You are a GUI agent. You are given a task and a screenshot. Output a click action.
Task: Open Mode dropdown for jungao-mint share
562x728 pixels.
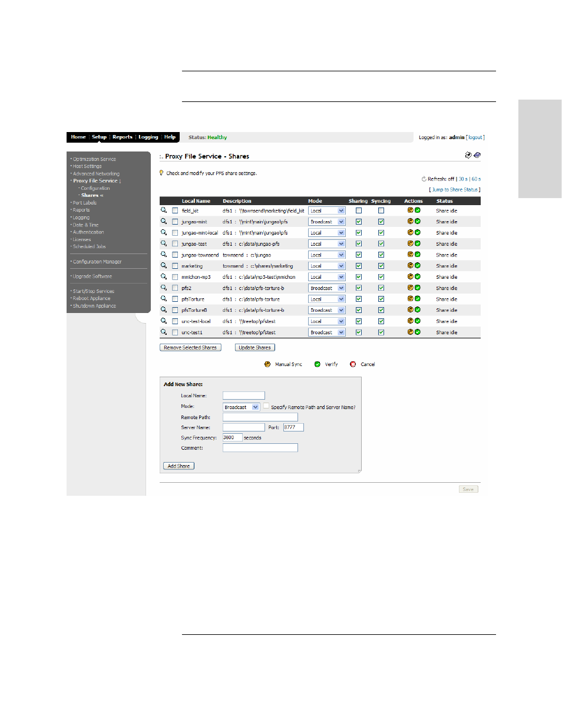tap(327, 222)
